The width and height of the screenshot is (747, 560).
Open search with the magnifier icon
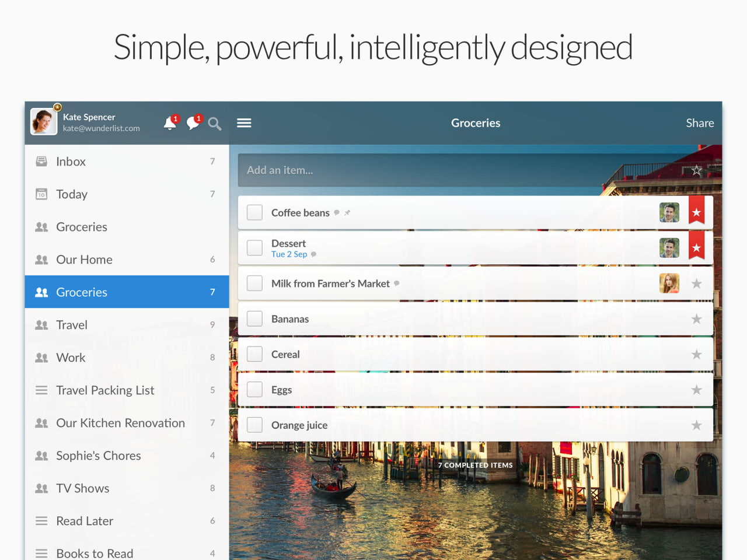[x=215, y=124]
